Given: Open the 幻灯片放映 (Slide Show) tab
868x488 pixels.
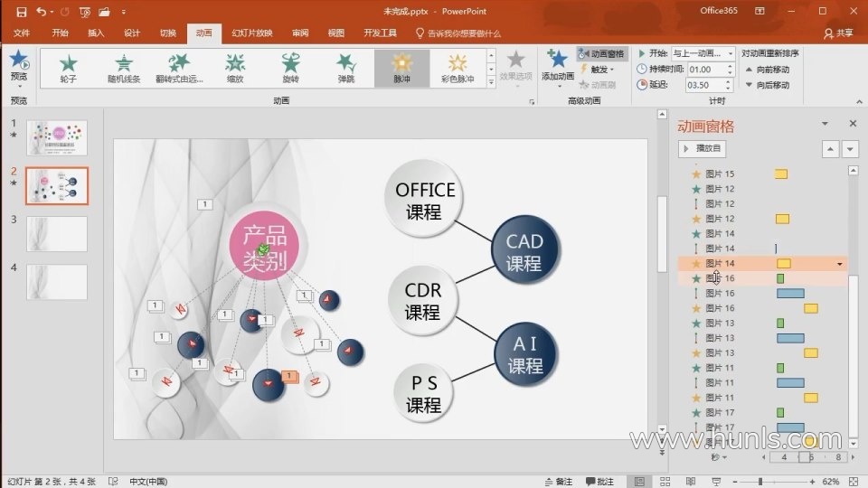Looking at the screenshot, I should pyautogui.click(x=252, y=33).
